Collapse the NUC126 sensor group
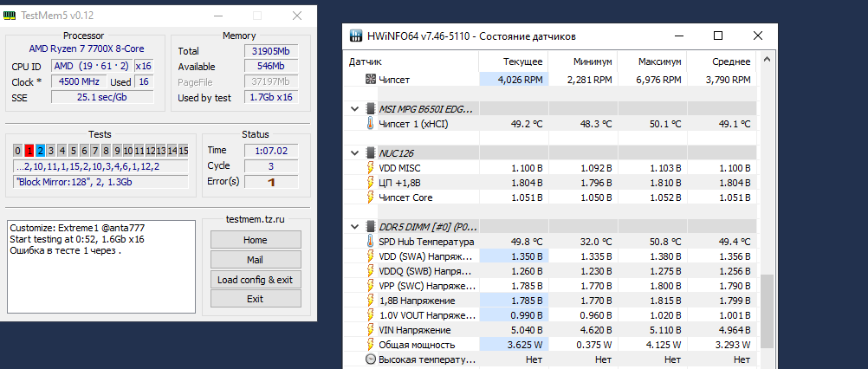 [355, 153]
